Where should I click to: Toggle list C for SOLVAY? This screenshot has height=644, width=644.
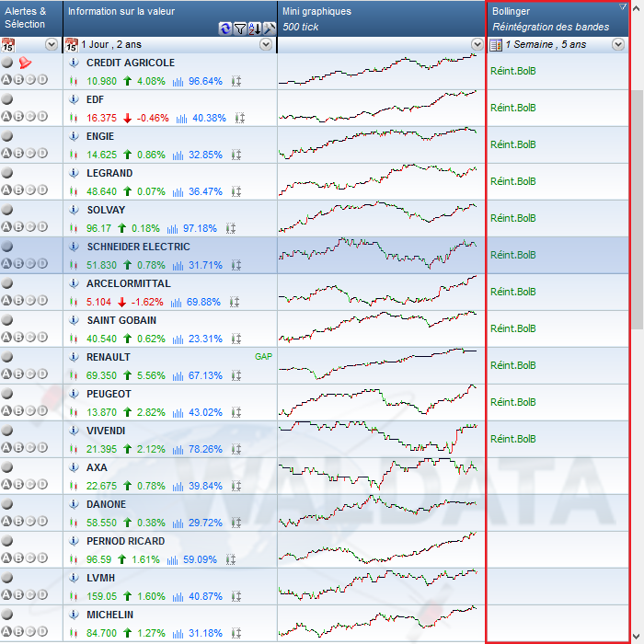[x=30, y=226]
